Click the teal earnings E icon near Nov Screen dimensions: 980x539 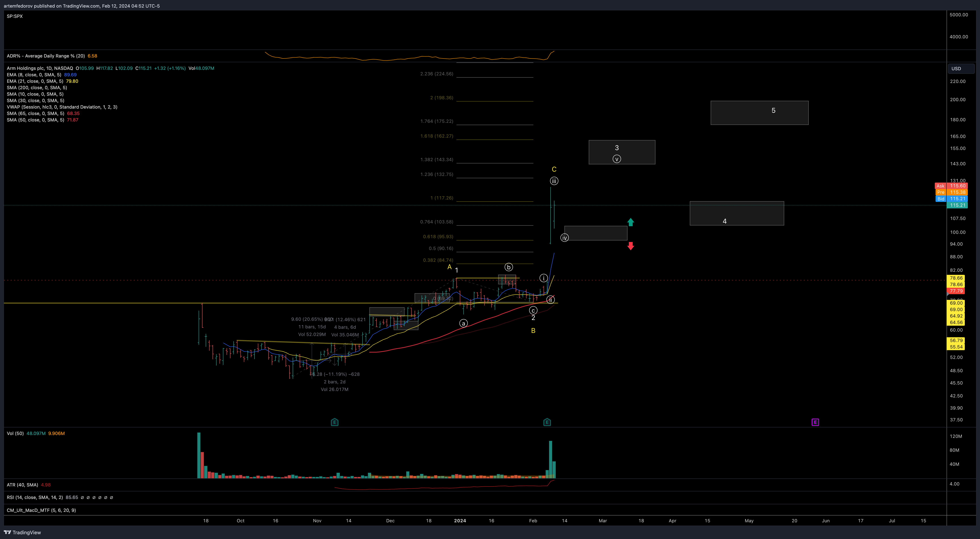334,422
